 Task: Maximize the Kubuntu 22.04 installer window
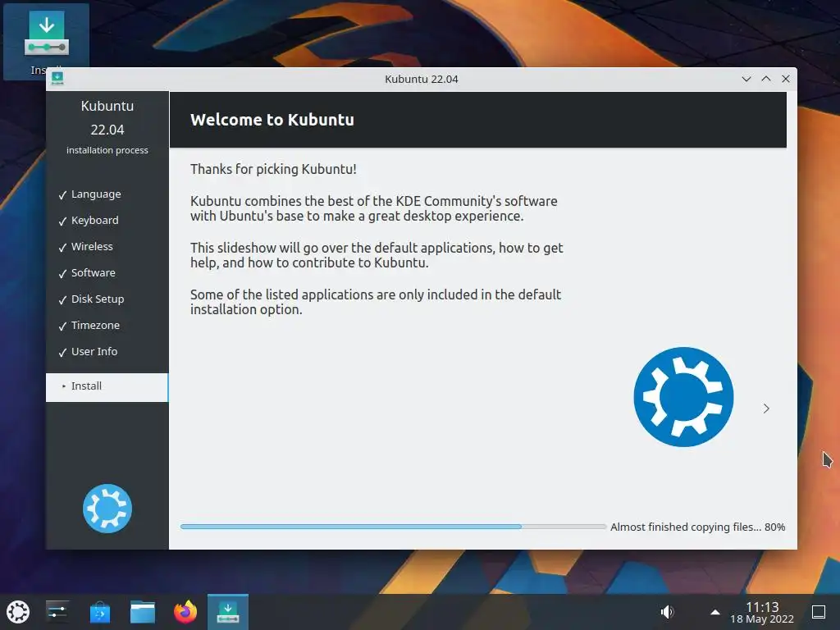point(766,79)
